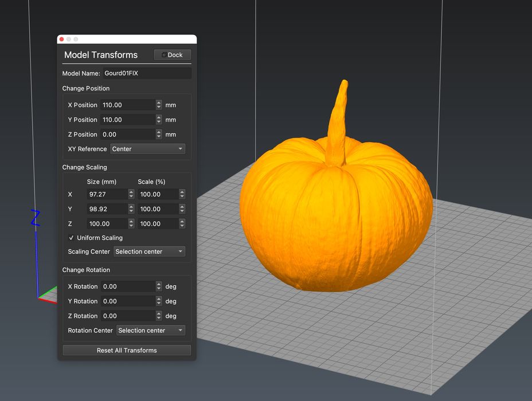Image resolution: width=532 pixels, height=401 pixels.
Task: Click the X Size stepper arrows
Action: point(131,194)
